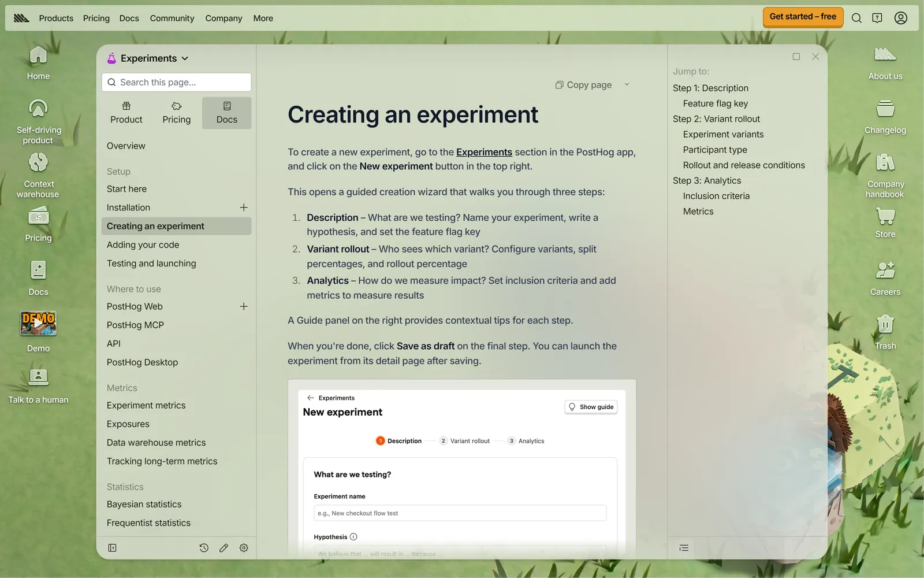Open the settings gear in sidebar footer

coord(244,548)
